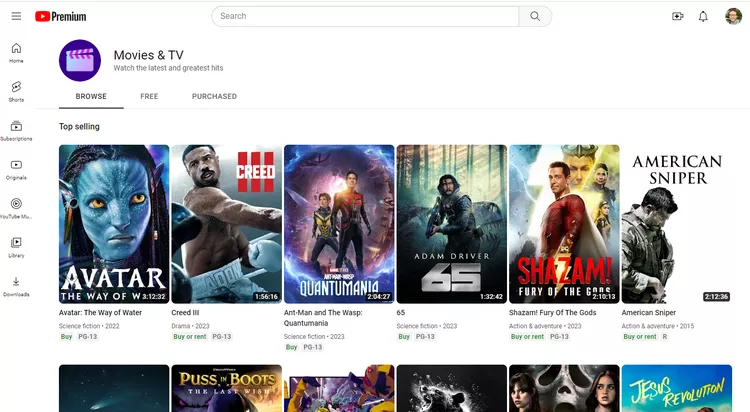Click the Creed III title link
The width and height of the screenshot is (750, 412).
tap(185, 312)
